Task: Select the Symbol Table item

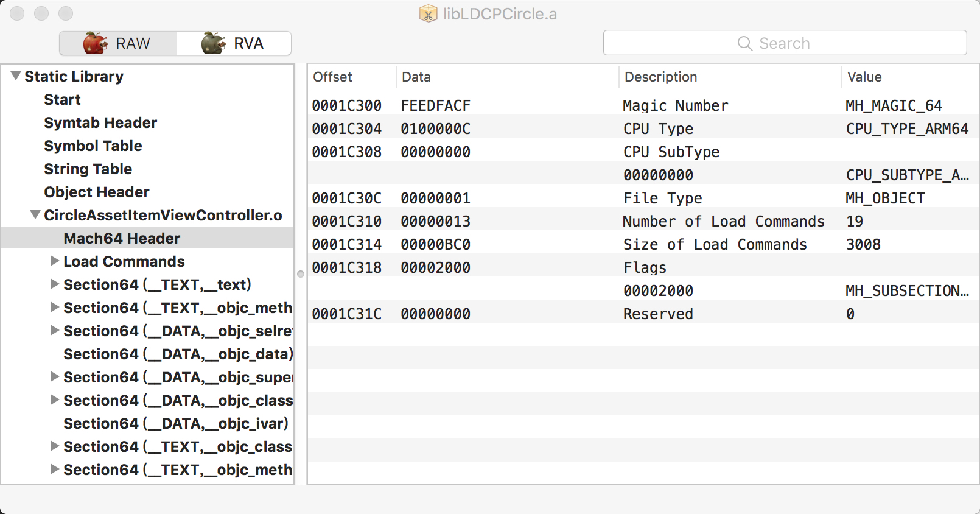Action: (x=93, y=146)
